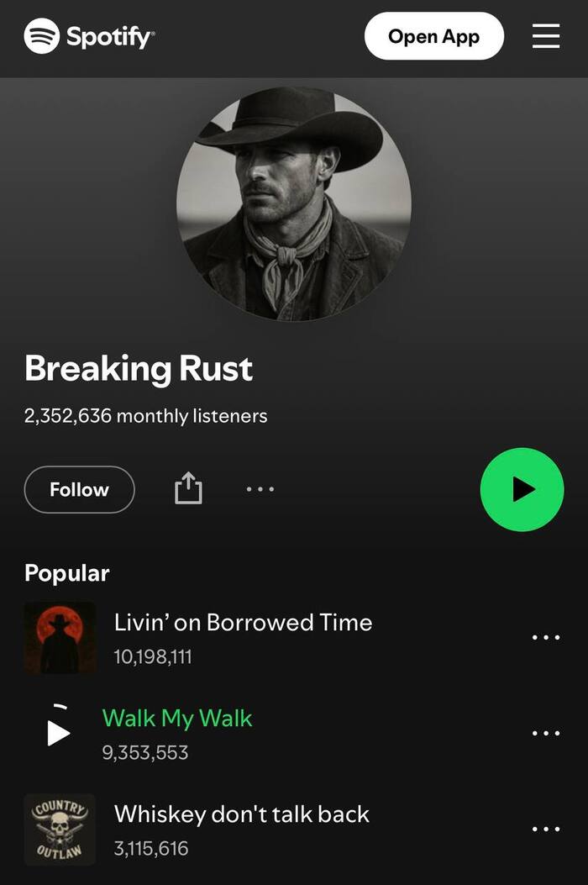Screen dimensions: 588x885
Task: Select the song Walk My Walk
Action: (177, 719)
